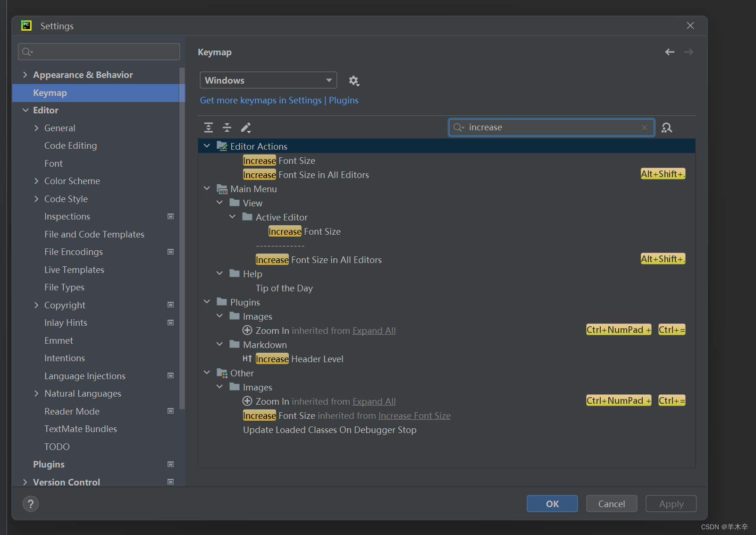Collapse the Active Editor group
756x535 pixels.
click(x=232, y=217)
